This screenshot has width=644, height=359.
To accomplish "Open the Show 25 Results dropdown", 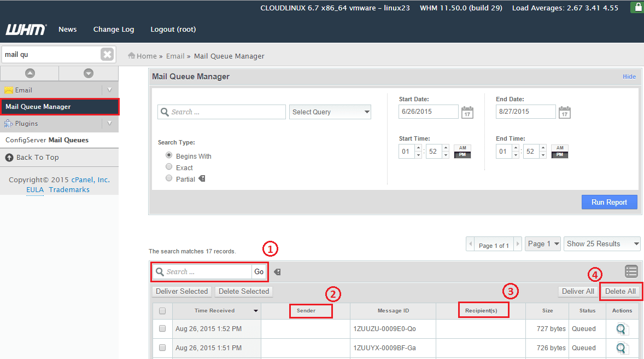I will (602, 244).
